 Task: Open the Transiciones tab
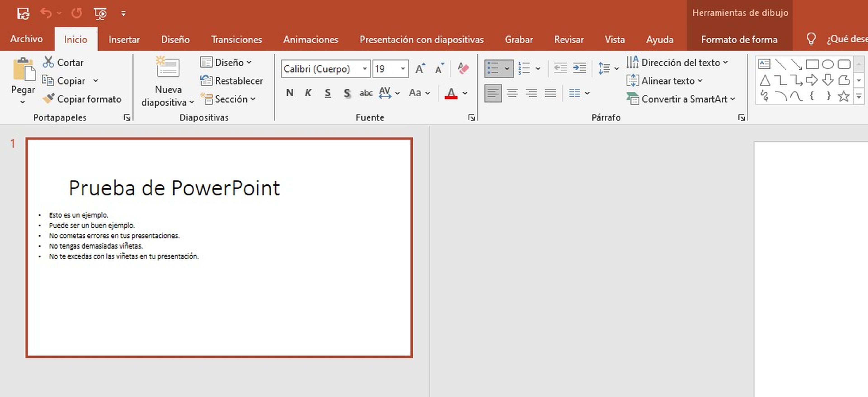pyautogui.click(x=236, y=39)
